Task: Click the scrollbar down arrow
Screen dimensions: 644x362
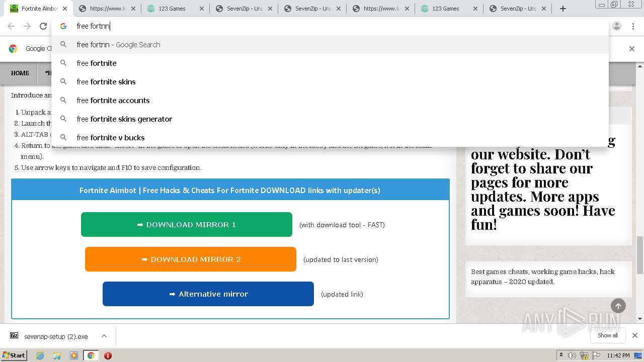Action: [x=640, y=319]
